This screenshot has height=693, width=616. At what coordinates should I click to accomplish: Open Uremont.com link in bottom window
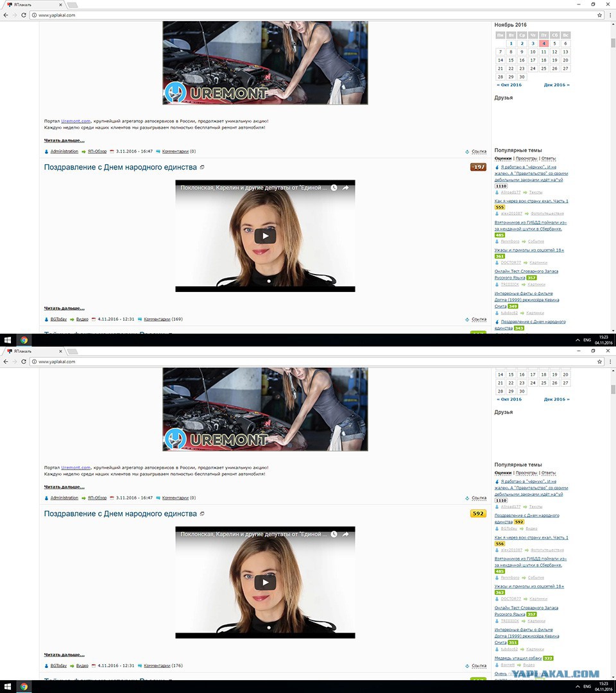tap(76, 468)
